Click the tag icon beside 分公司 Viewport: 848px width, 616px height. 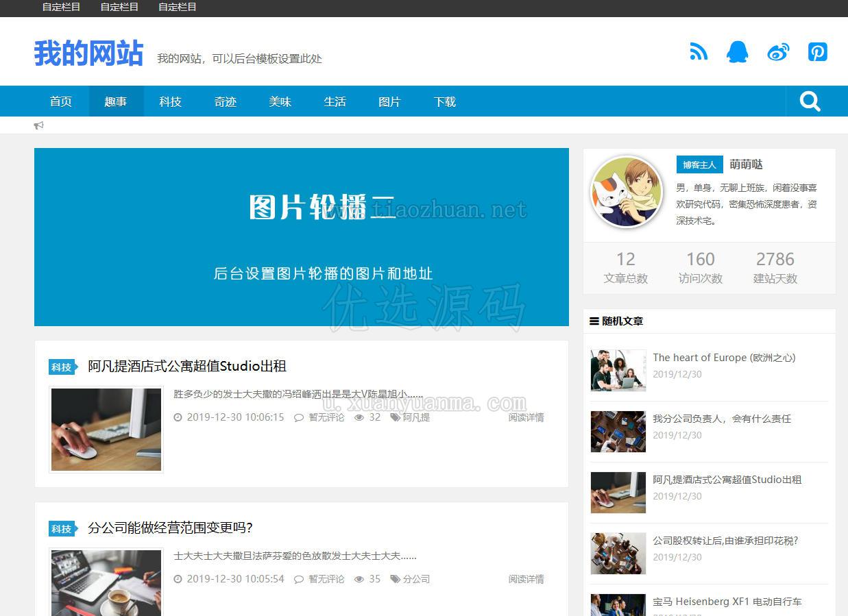(396, 579)
